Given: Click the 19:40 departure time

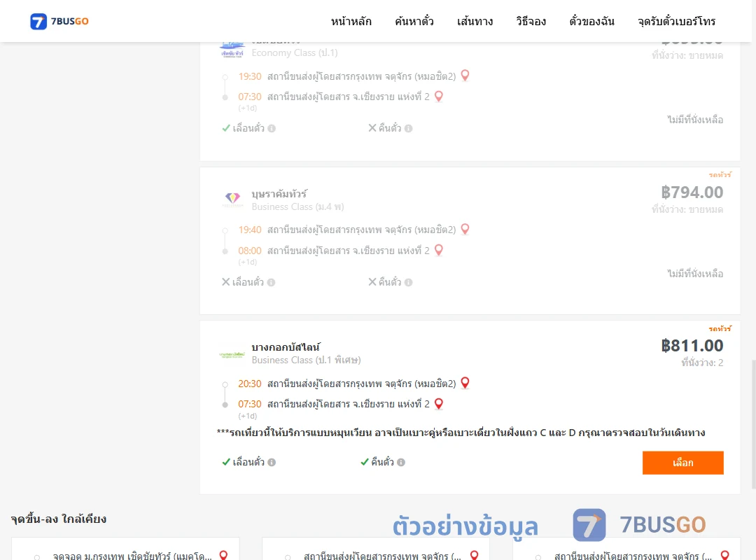Looking at the screenshot, I should pos(250,230).
